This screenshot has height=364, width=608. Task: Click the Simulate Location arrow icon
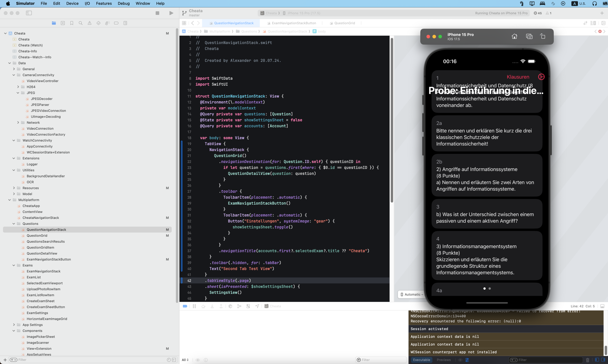point(257,306)
